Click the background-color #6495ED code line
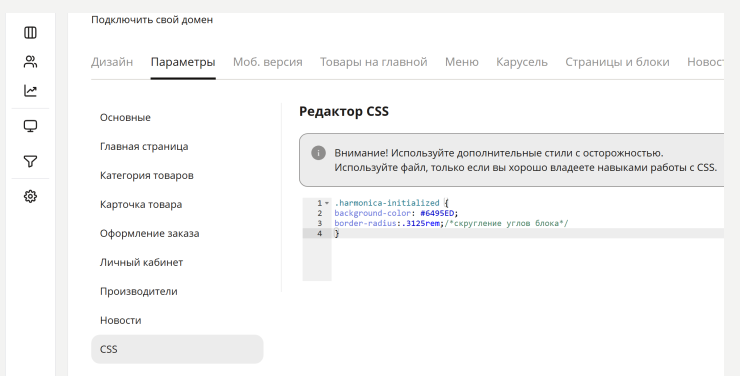This screenshot has width=740, height=376. coord(396,213)
